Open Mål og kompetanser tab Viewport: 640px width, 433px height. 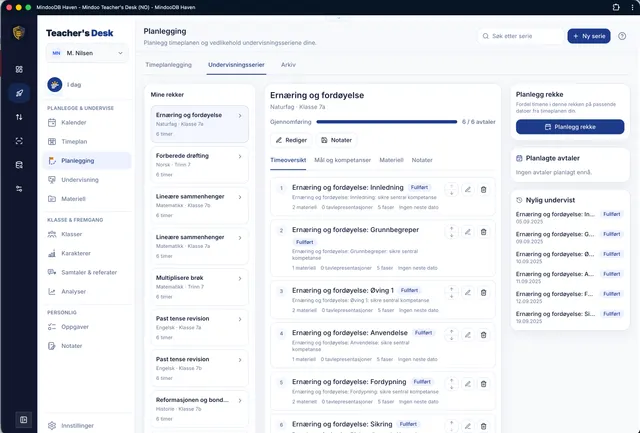pos(342,160)
